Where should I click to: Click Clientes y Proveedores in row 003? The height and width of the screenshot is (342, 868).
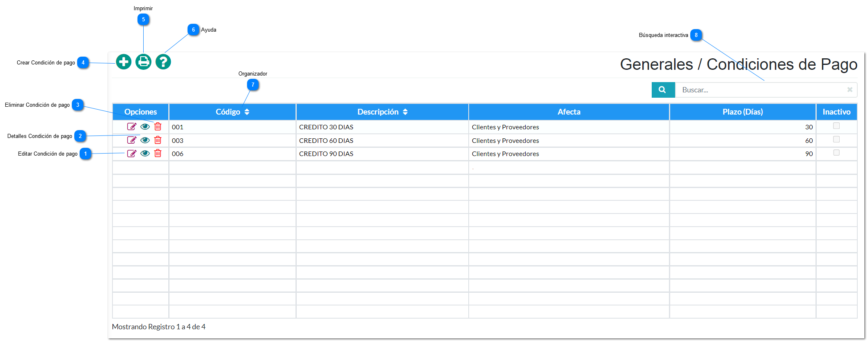(x=505, y=141)
